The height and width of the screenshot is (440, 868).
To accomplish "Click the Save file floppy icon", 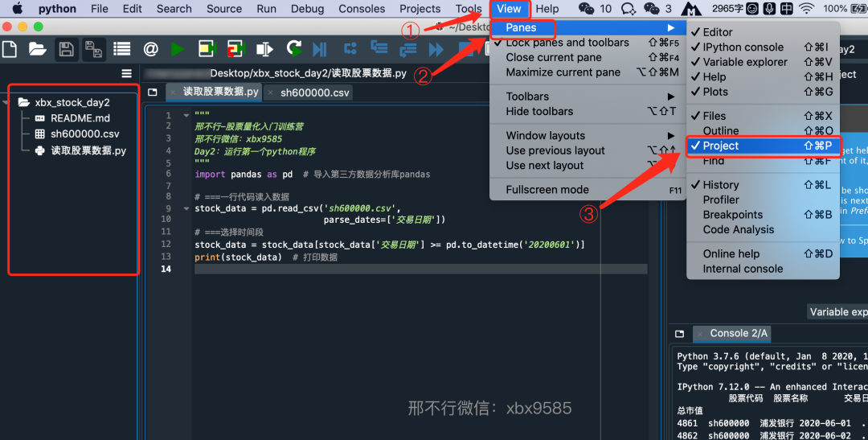I will [x=67, y=49].
